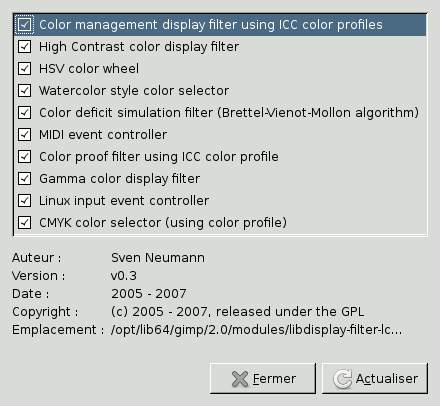
Task: Select the CMYK color selector row
Action: click(x=220, y=223)
